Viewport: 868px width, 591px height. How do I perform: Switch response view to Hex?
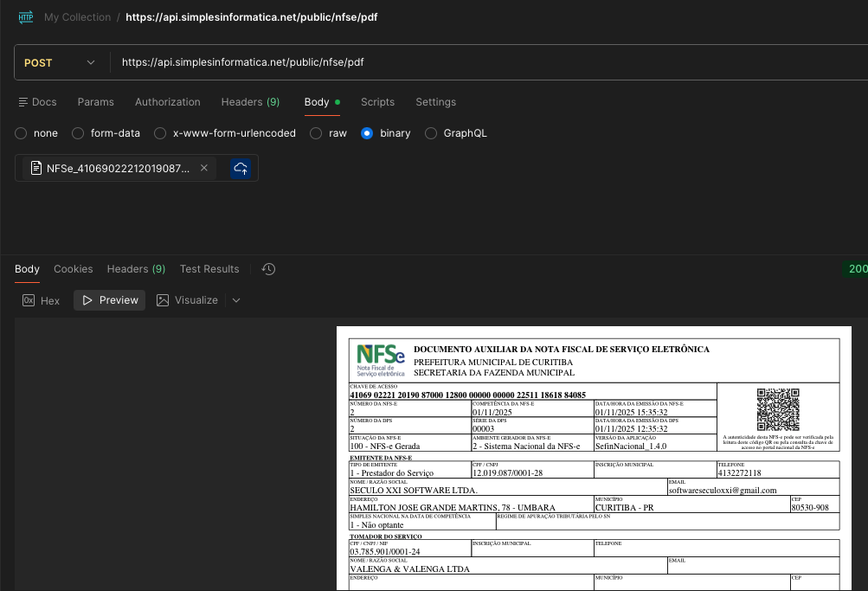[x=42, y=300]
